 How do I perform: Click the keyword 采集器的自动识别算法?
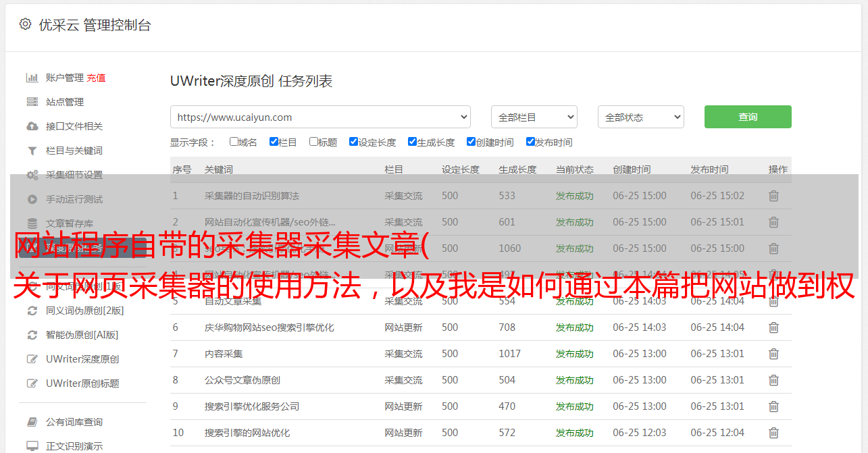252,196
